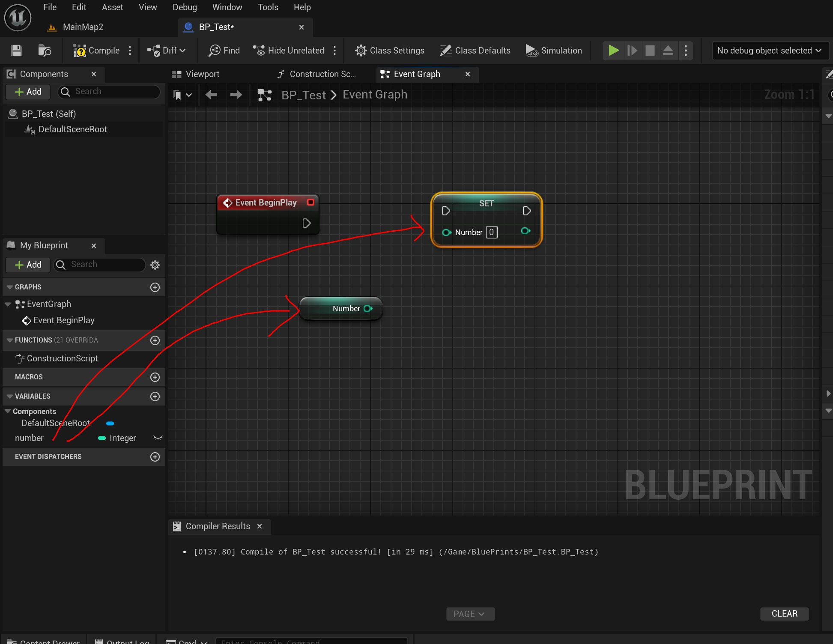Open Class Defaults
Screen dimensions: 833x644
pyautogui.click(x=475, y=51)
